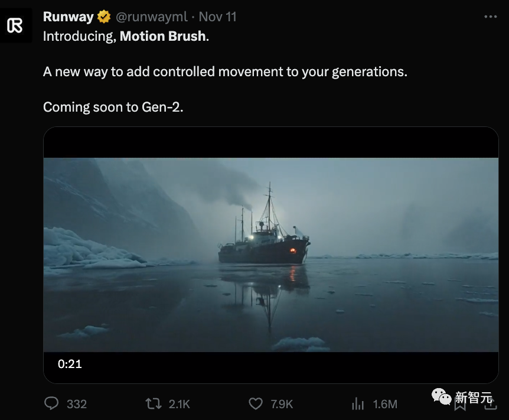Open the @runwayml handle link
Screen dimensions: 509x420
pyautogui.click(x=151, y=17)
